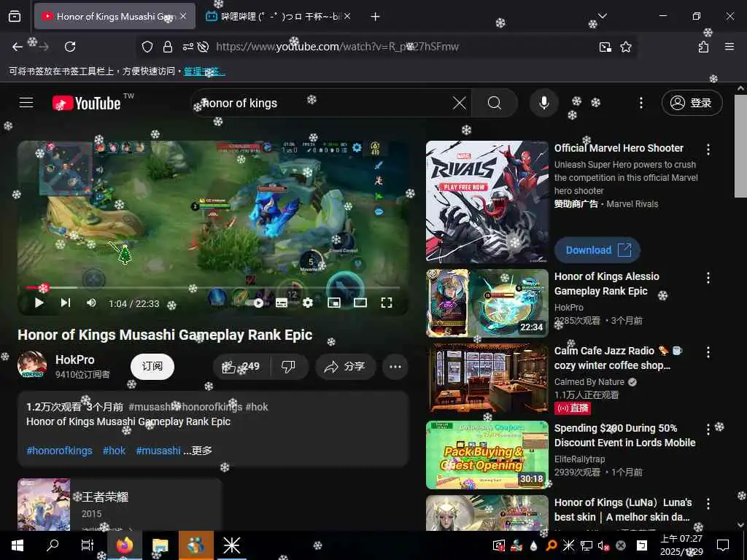Open options for the Luna's best skin video
The height and width of the screenshot is (560, 747).
(708, 504)
